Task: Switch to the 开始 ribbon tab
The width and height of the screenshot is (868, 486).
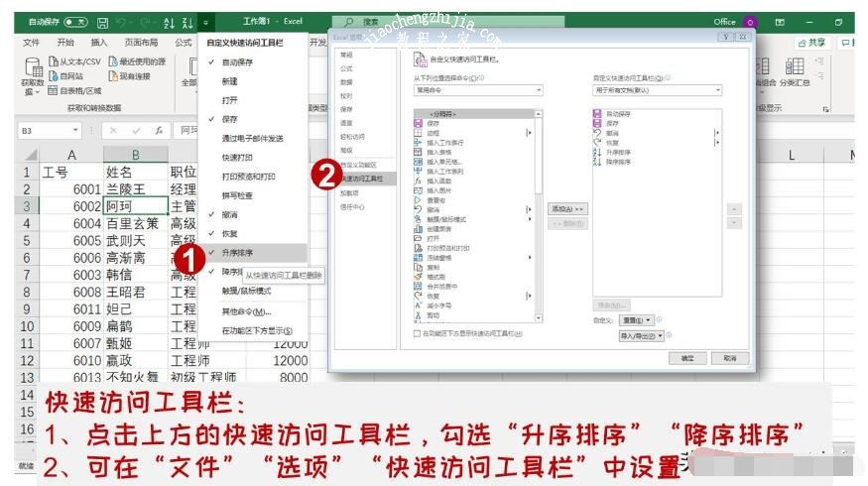Action: point(65,42)
